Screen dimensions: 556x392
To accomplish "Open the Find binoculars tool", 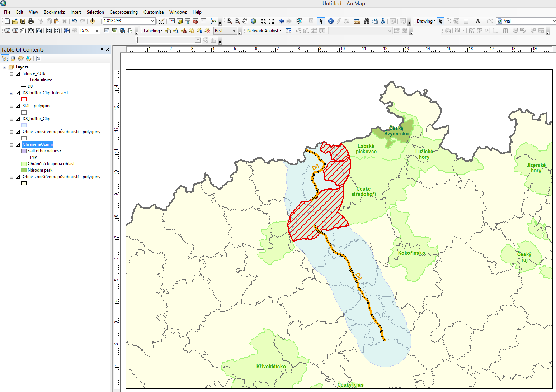I will click(x=367, y=21).
